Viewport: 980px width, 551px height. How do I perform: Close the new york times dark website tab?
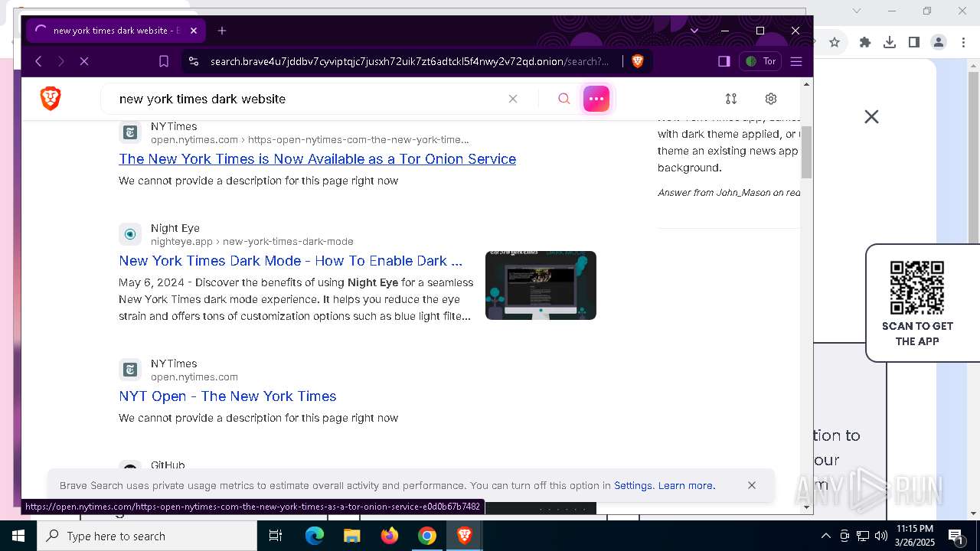pyautogui.click(x=194, y=31)
